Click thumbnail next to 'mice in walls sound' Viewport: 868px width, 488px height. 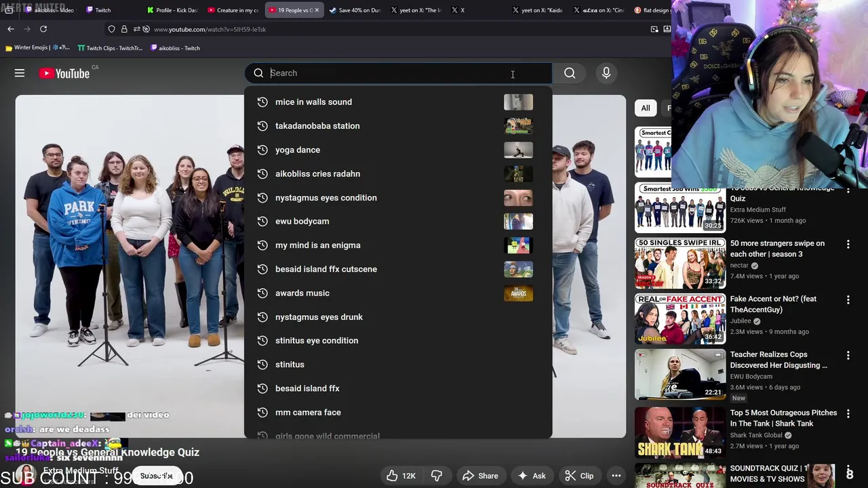518,102
